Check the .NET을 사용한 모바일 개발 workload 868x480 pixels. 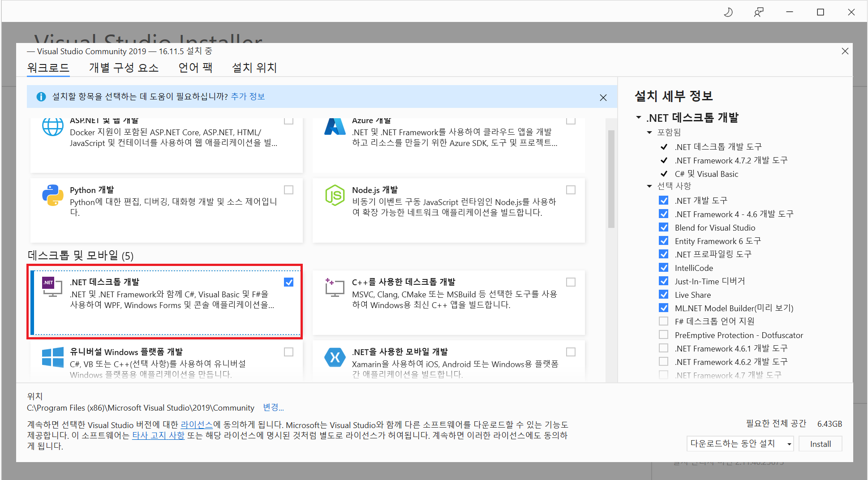pos(571,352)
